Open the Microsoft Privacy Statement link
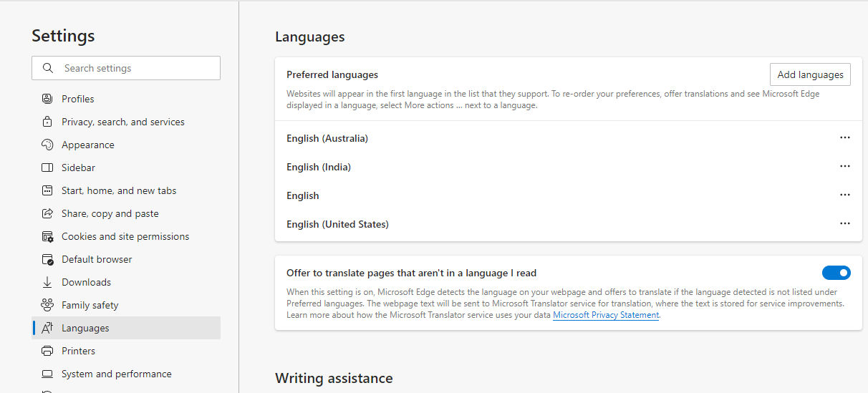 (x=606, y=315)
